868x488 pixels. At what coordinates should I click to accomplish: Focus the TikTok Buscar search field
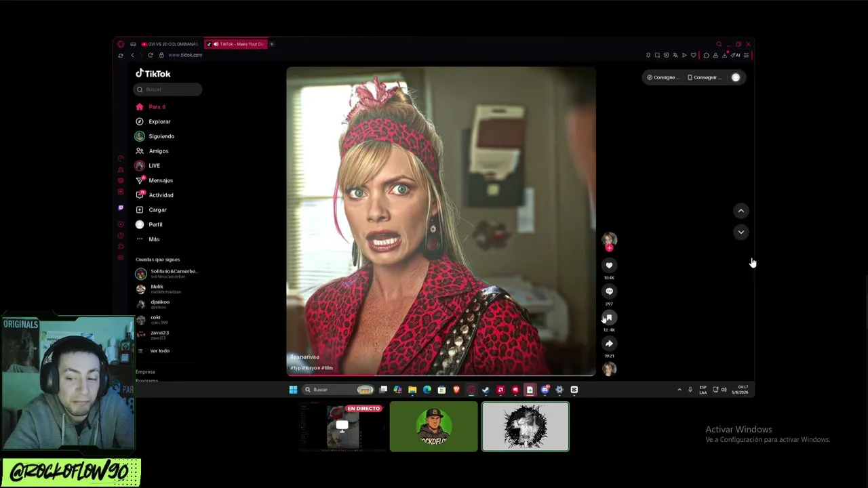(x=167, y=89)
